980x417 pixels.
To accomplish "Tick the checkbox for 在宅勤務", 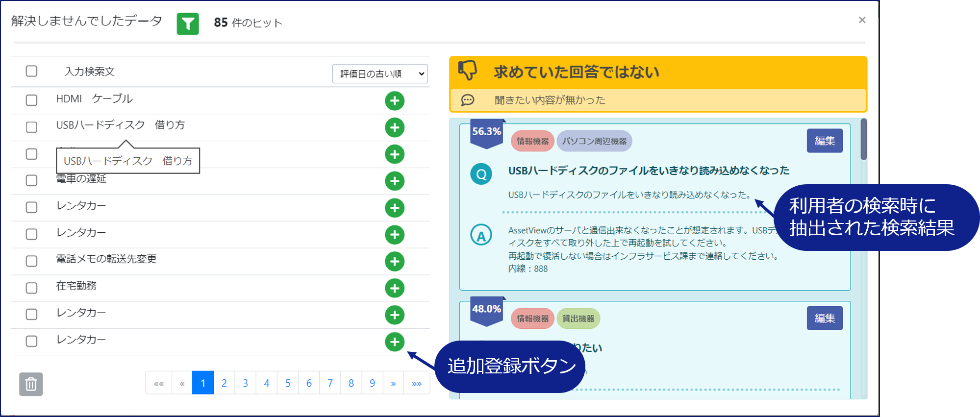I will pos(32,288).
